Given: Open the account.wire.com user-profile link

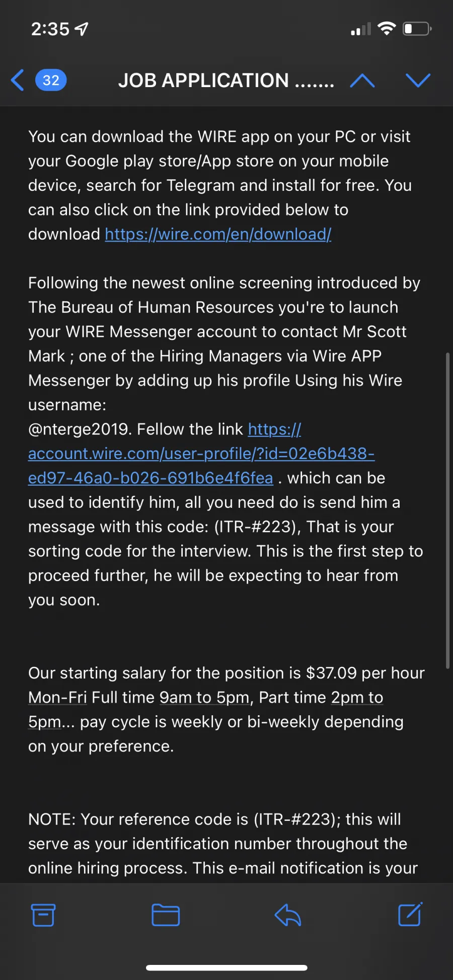Looking at the screenshot, I should coord(201,454).
